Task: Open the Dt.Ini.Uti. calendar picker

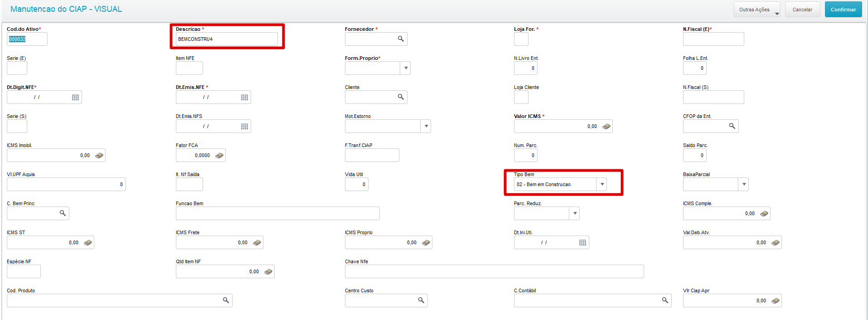Action: [582, 242]
